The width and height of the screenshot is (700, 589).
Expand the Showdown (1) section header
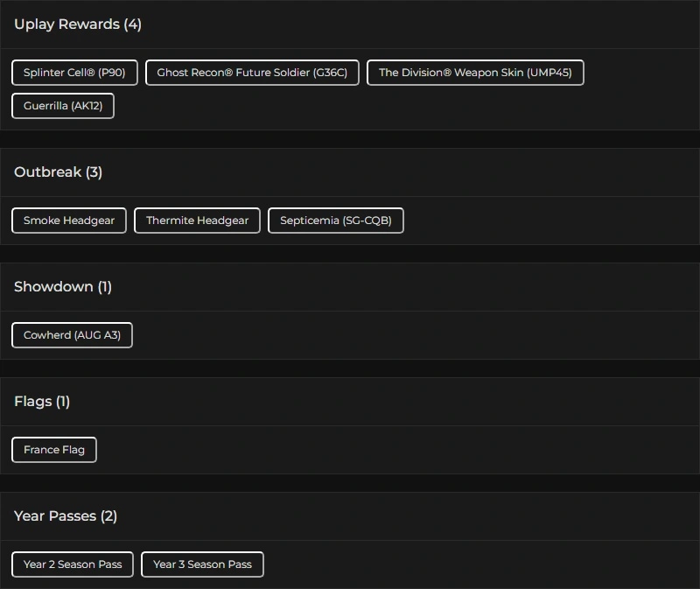(63, 287)
